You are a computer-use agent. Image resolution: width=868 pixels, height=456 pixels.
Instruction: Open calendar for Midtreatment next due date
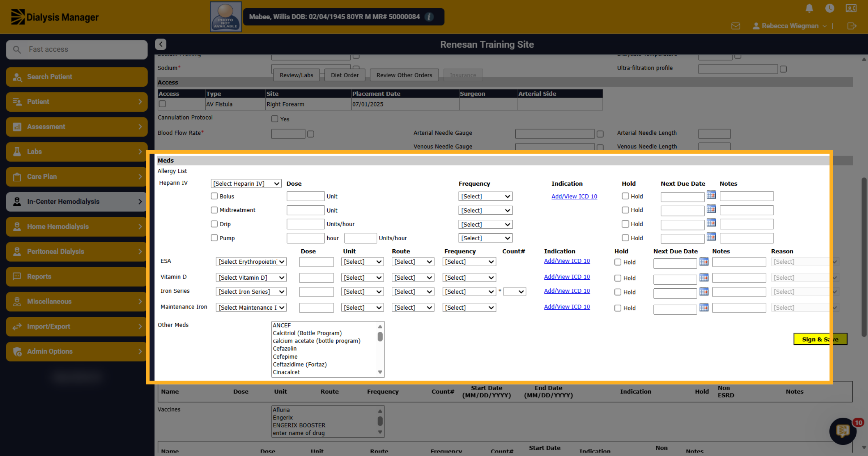coord(711,209)
